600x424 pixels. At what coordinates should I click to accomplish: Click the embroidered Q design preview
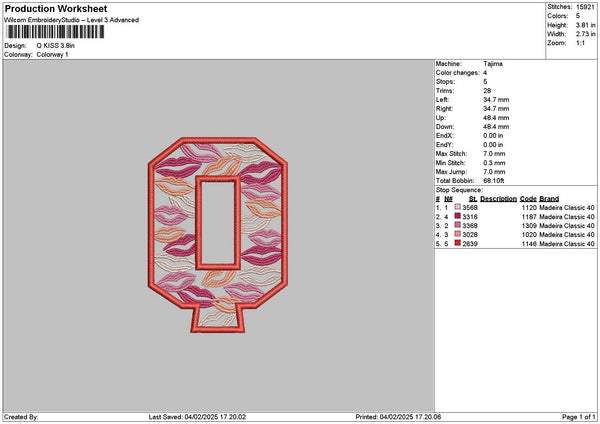[x=218, y=235]
